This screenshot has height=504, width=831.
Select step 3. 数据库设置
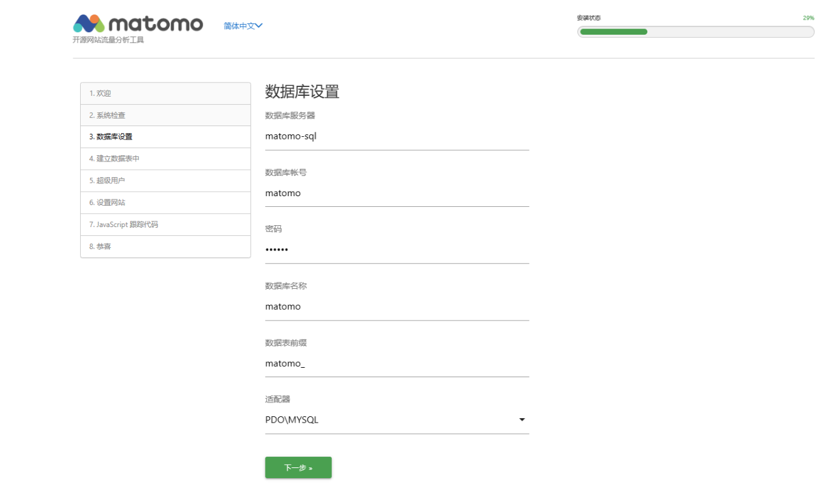pos(165,137)
